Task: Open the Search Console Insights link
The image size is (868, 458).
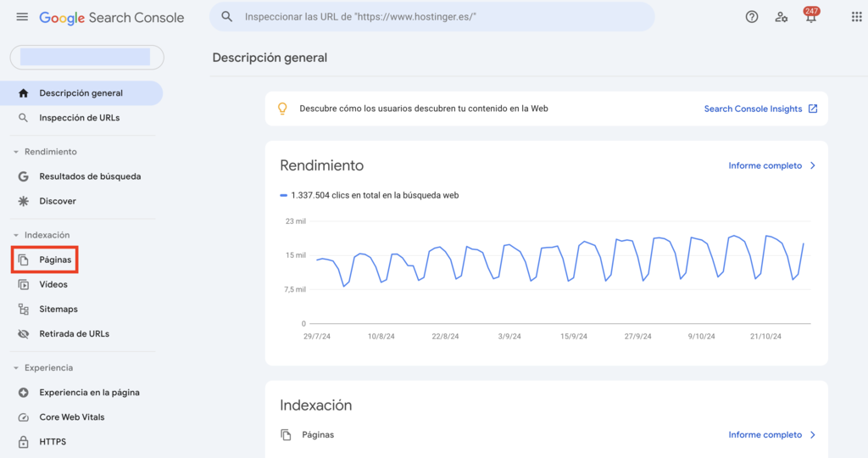Action: [x=760, y=109]
